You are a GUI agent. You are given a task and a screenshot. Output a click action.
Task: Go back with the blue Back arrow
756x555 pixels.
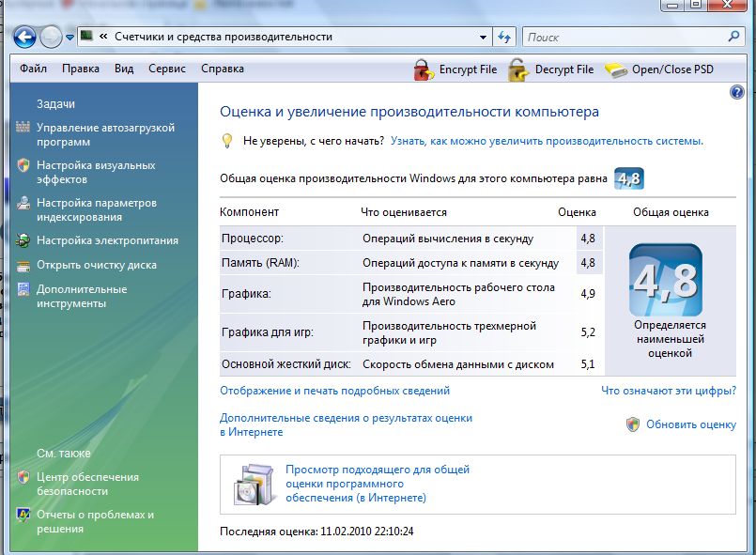tap(24, 37)
